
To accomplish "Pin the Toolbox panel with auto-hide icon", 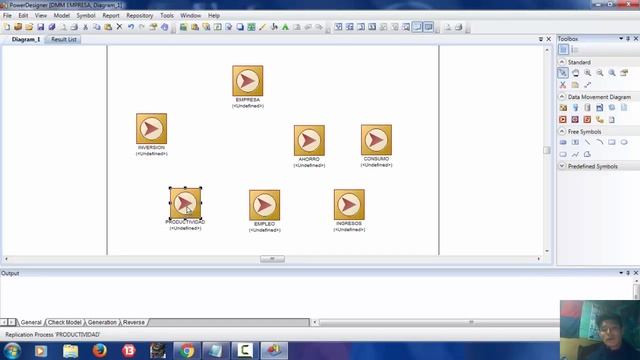I will 628,38.
